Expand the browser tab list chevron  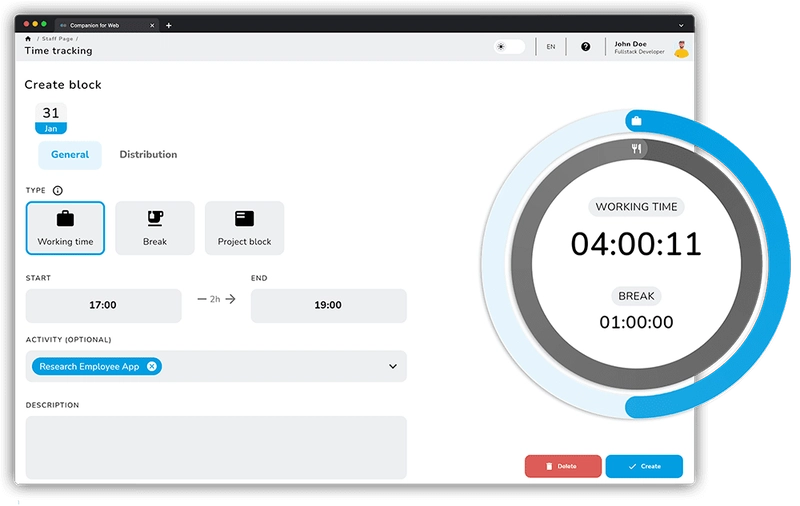pyautogui.click(x=681, y=25)
